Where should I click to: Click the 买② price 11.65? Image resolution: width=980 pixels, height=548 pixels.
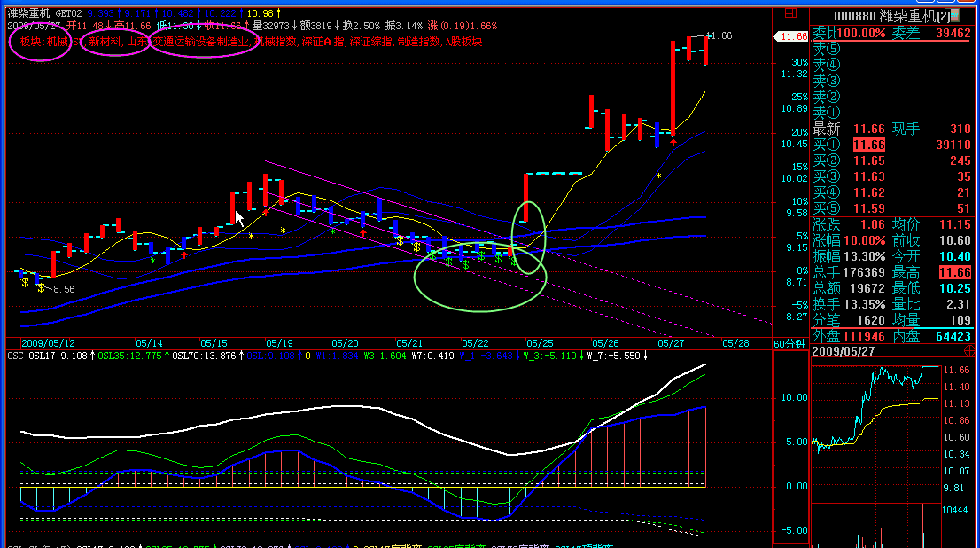pos(869,160)
